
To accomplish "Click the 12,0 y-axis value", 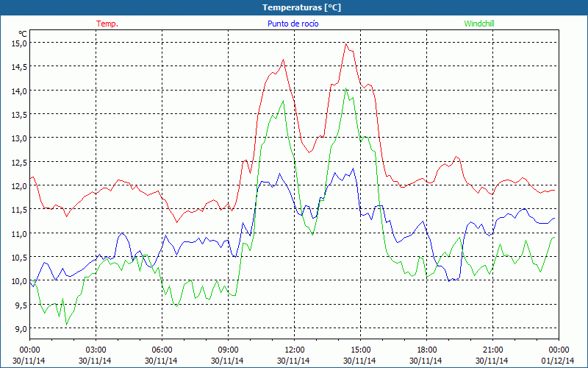I will (20, 185).
